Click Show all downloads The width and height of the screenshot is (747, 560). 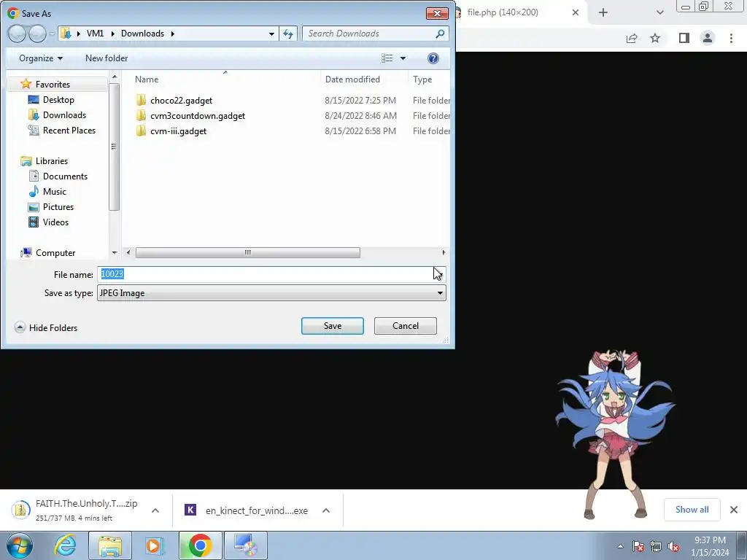[692, 510]
